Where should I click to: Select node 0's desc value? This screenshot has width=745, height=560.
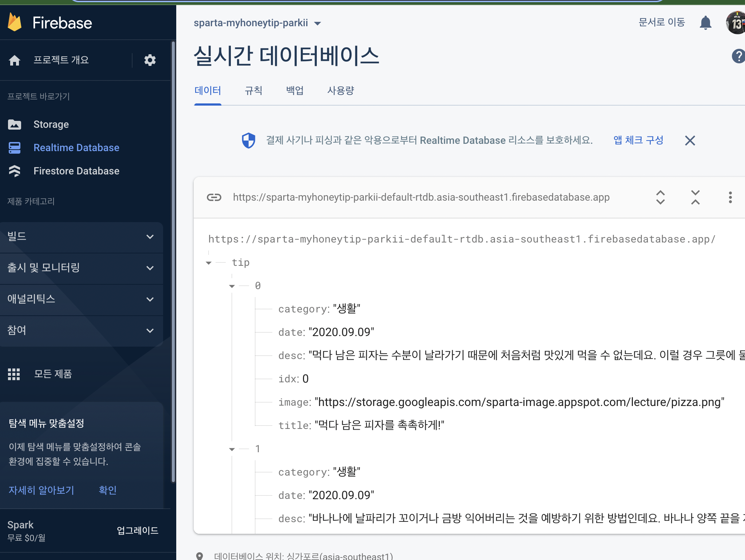[527, 355]
